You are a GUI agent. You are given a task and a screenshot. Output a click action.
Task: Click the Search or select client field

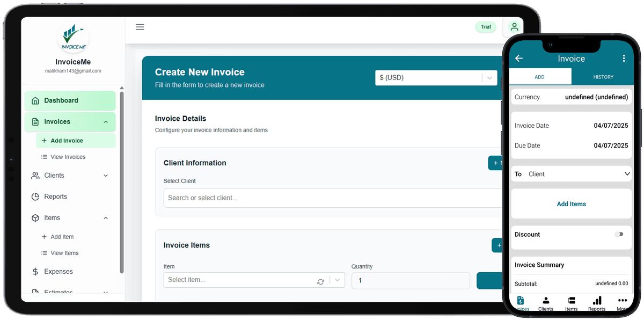click(x=332, y=198)
